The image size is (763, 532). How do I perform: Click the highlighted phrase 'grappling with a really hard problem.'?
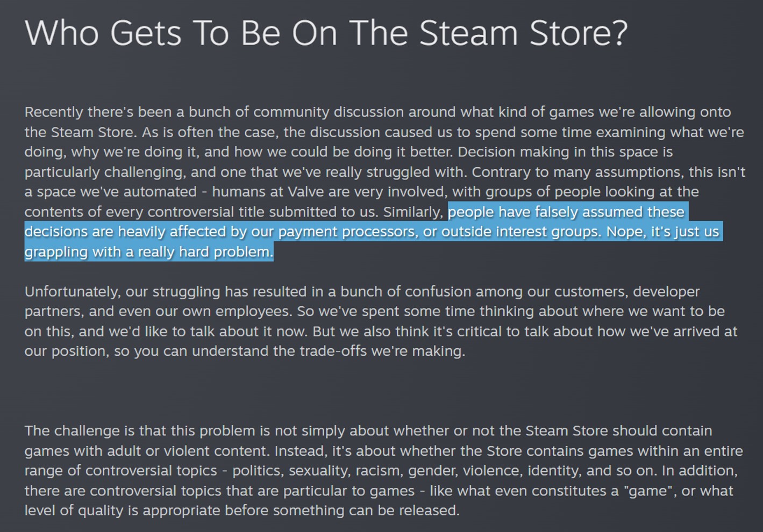tap(149, 252)
